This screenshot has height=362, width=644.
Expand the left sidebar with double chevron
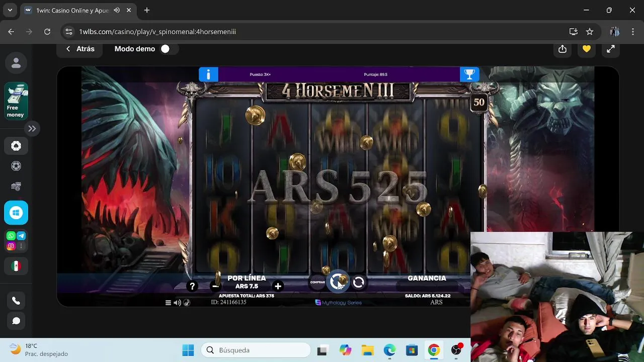point(32,129)
